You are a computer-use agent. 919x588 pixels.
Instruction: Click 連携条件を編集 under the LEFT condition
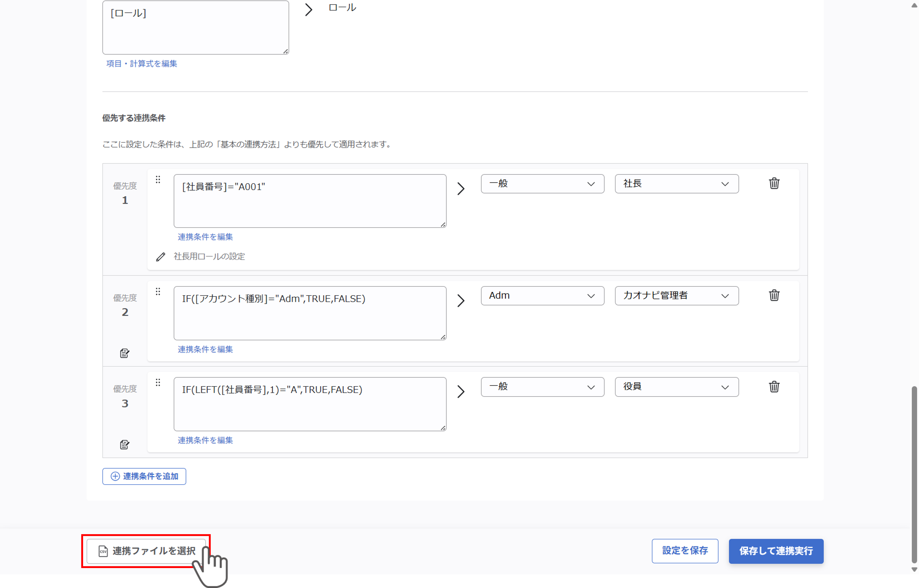[205, 440]
